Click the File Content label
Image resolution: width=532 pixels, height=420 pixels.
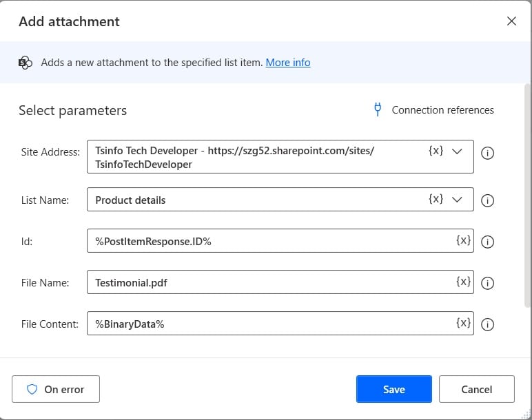pos(50,324)
